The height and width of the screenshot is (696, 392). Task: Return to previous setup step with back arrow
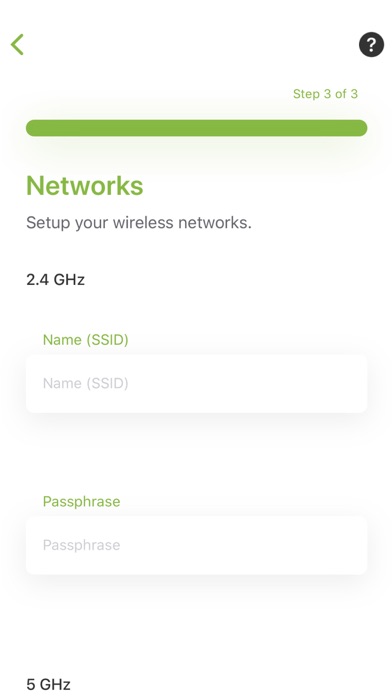click(x=17, y=44)
